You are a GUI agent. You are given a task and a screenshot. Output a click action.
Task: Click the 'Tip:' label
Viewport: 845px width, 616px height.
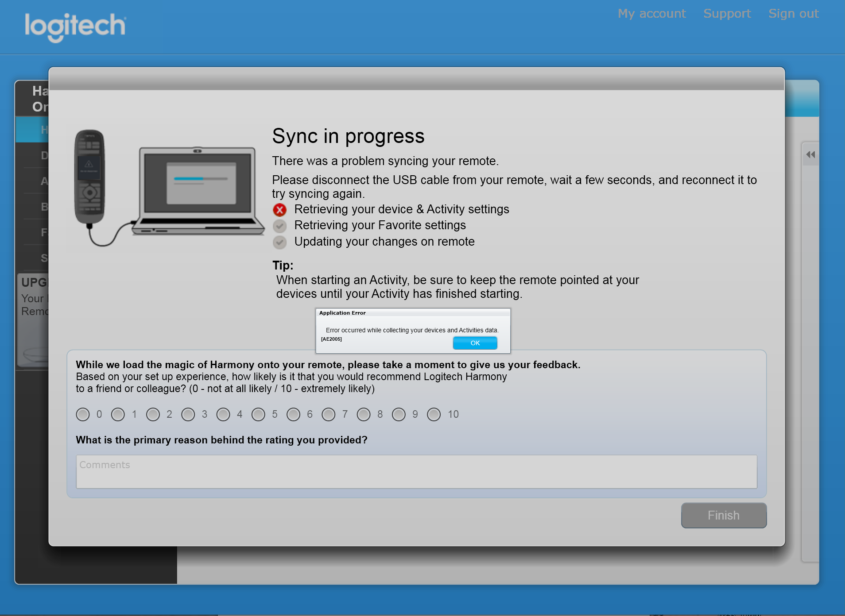tap(283, 266)
